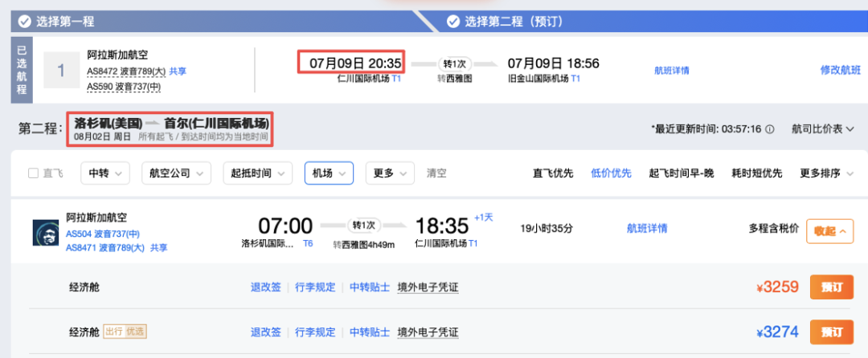Book the ¥3274 economy fare
This screenshot has height=358, width=868.
pyautogui.click(x=832, y=332)
